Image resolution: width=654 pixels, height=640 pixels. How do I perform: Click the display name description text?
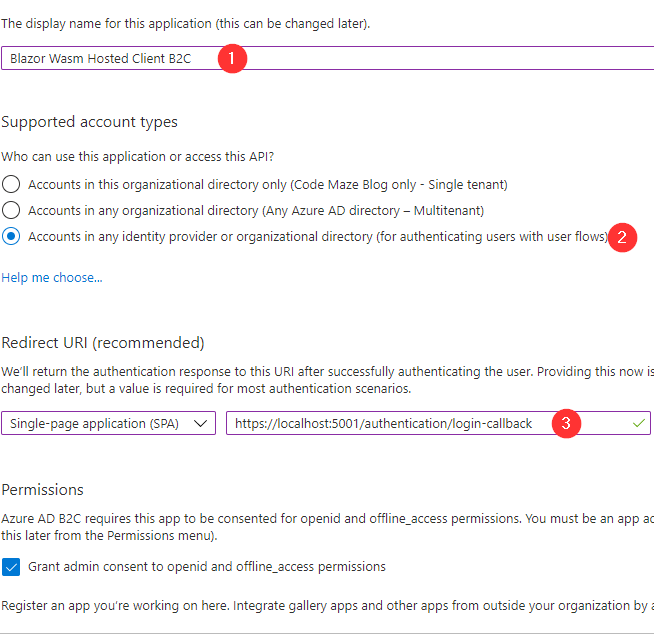click(186, 24)
